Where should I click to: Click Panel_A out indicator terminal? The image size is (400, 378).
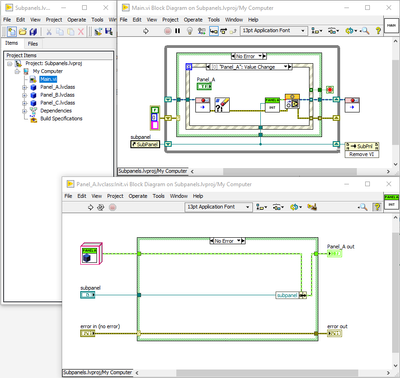coord(334,254)
